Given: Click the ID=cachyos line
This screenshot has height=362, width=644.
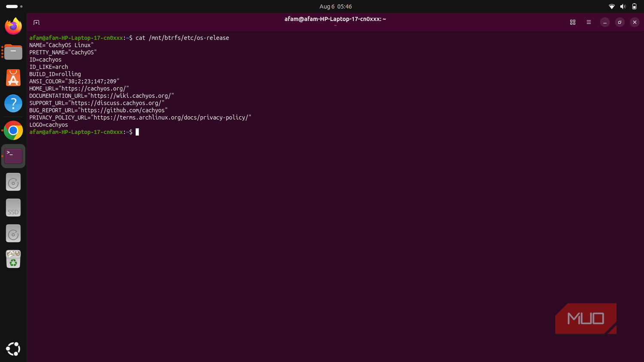Looking at the screenshot, I should tap(46, 60).
